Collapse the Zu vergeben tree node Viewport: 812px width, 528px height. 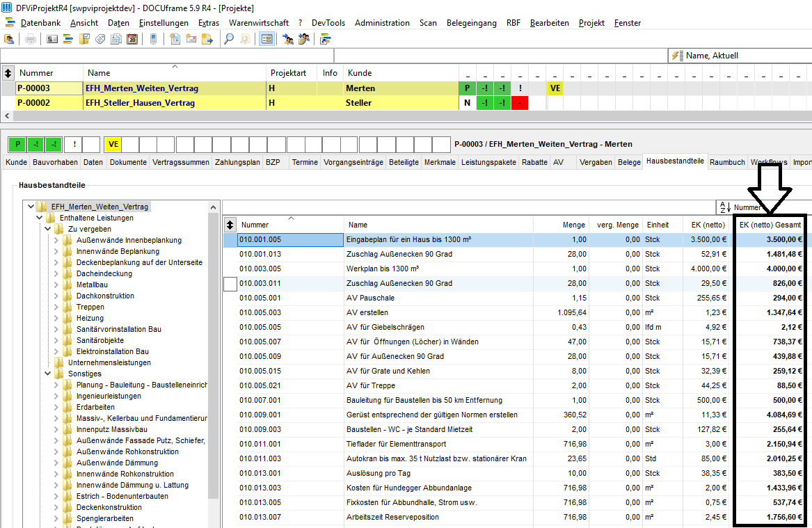click(47, 229)
